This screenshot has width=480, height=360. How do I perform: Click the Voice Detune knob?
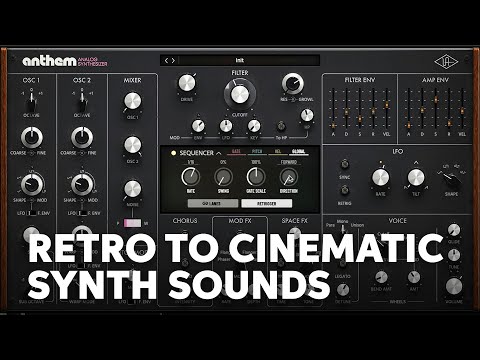click(x=343, y=290)
